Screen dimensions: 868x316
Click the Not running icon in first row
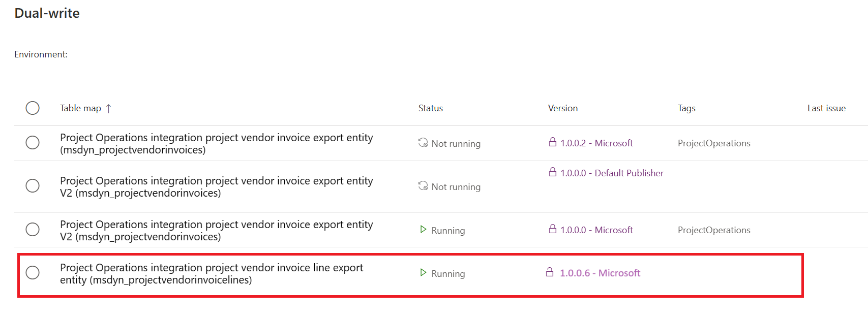pyautogui.click(x=423, y=143)
